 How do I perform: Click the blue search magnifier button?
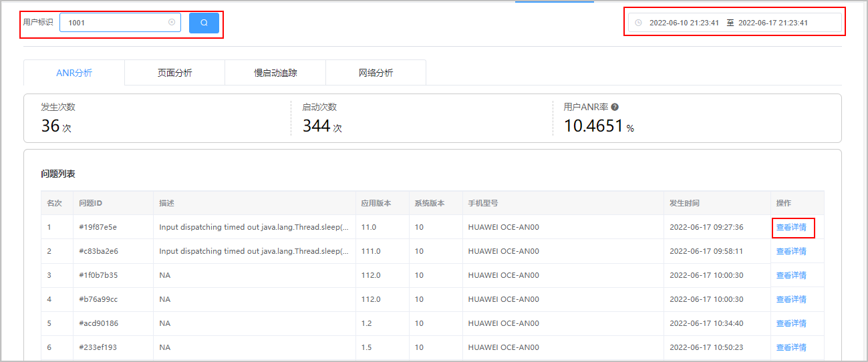(x=204, y=23)
